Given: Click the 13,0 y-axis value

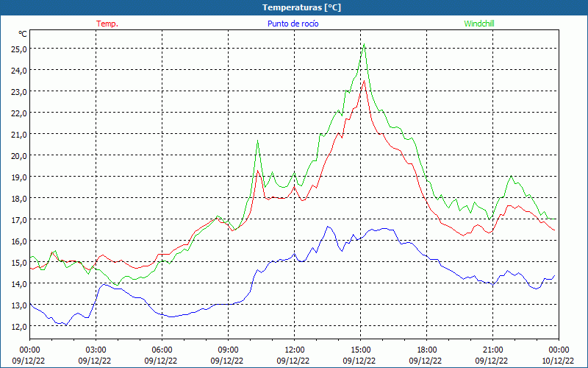Looking at the screenshot, I should click(x=19, y=305).
